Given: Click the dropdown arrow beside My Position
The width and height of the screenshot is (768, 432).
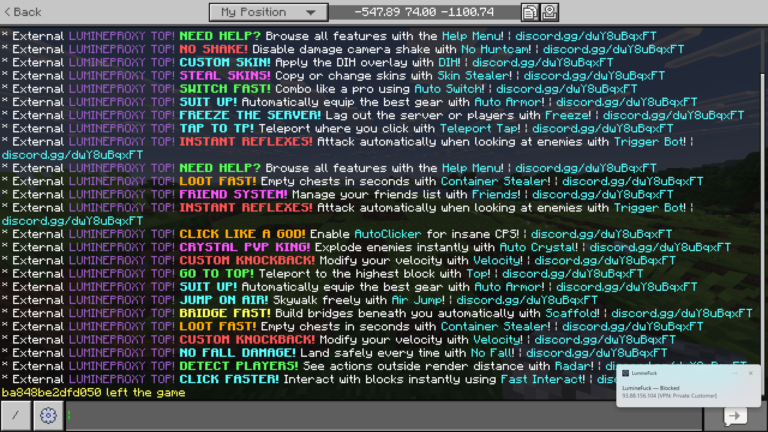Looking at the screenshot, I should point(312,12).
